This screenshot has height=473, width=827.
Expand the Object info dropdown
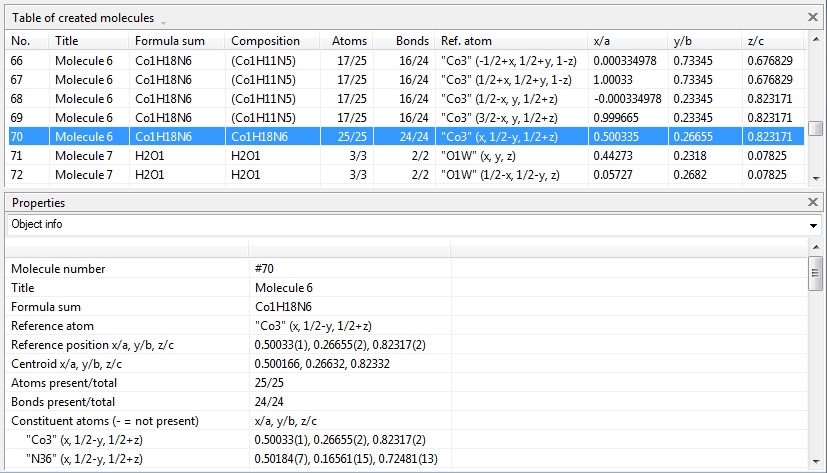coord(812,225)
